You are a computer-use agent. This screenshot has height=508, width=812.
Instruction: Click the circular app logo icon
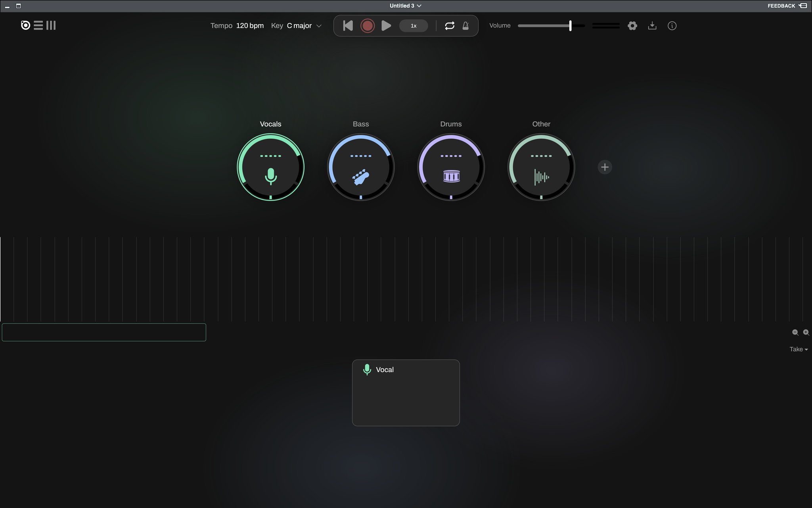click(25, 25)
